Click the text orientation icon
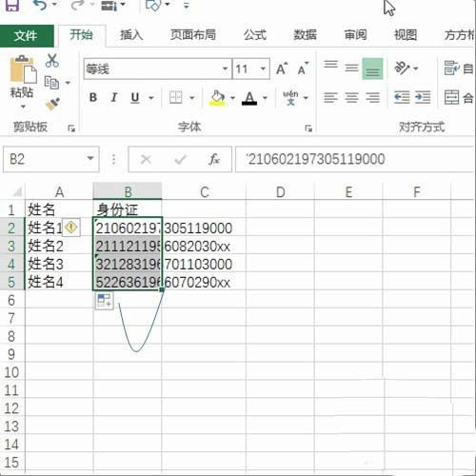 point(402,68)
